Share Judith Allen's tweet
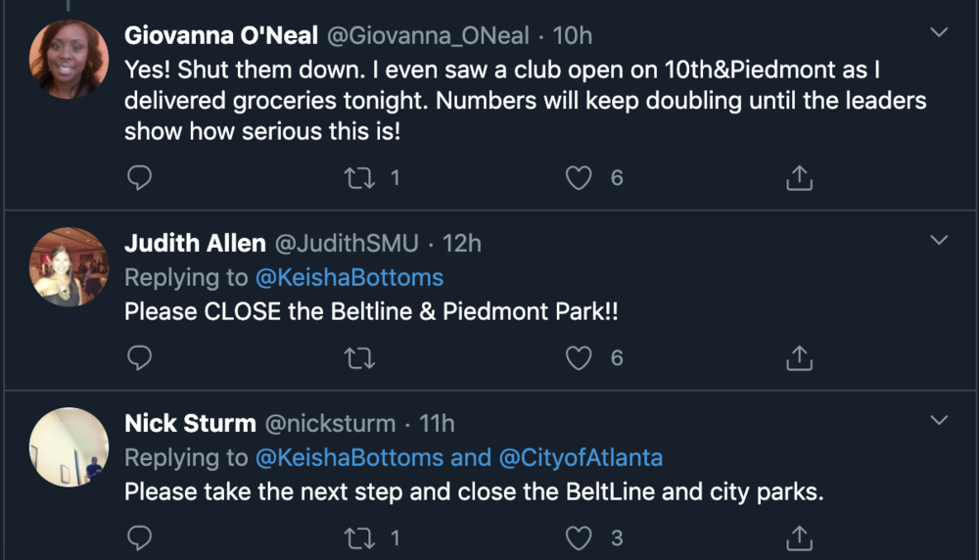 (799, 357)
